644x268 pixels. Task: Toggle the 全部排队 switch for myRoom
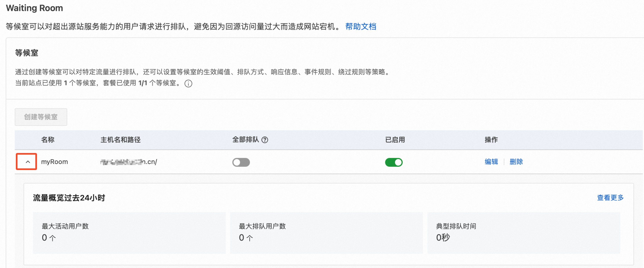241,162
